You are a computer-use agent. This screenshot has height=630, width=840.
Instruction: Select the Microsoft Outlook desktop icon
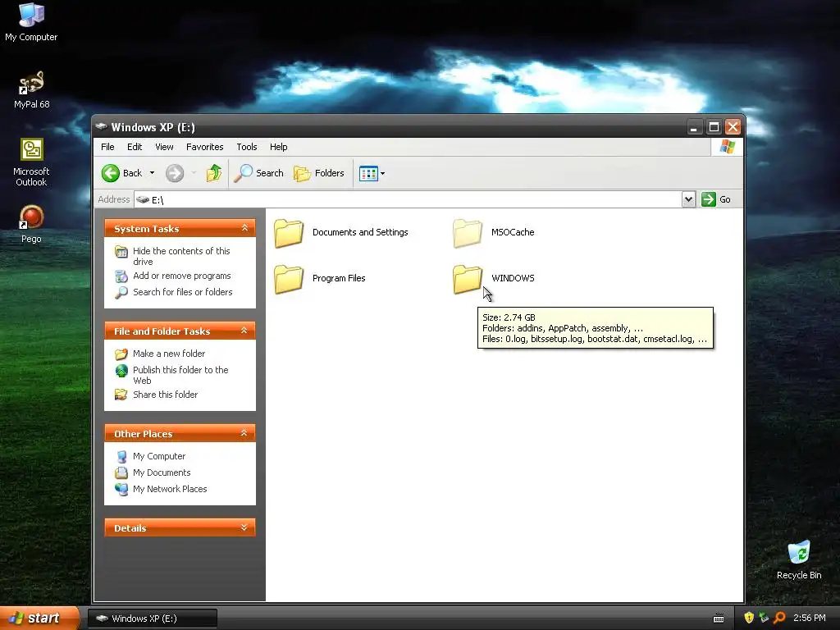coord(31,162)
